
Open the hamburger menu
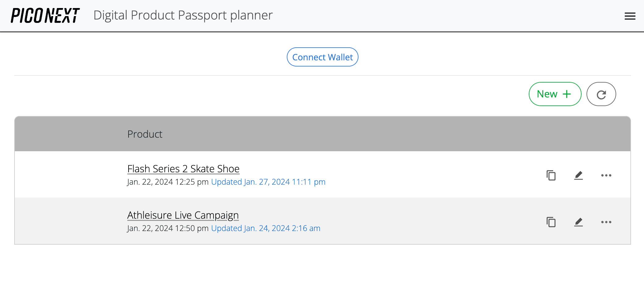630,16
